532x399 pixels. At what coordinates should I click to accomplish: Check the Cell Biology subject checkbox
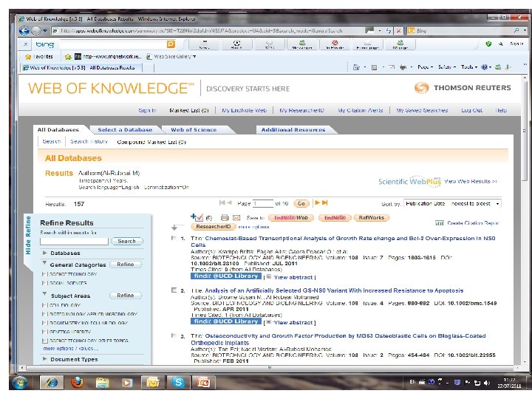[44, 305]
